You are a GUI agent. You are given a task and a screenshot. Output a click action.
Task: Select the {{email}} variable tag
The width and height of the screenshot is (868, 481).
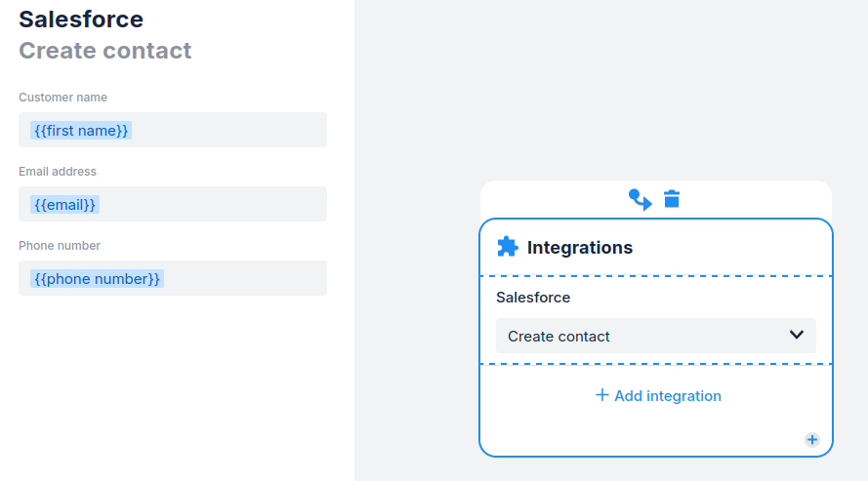(x=65, y=204)
